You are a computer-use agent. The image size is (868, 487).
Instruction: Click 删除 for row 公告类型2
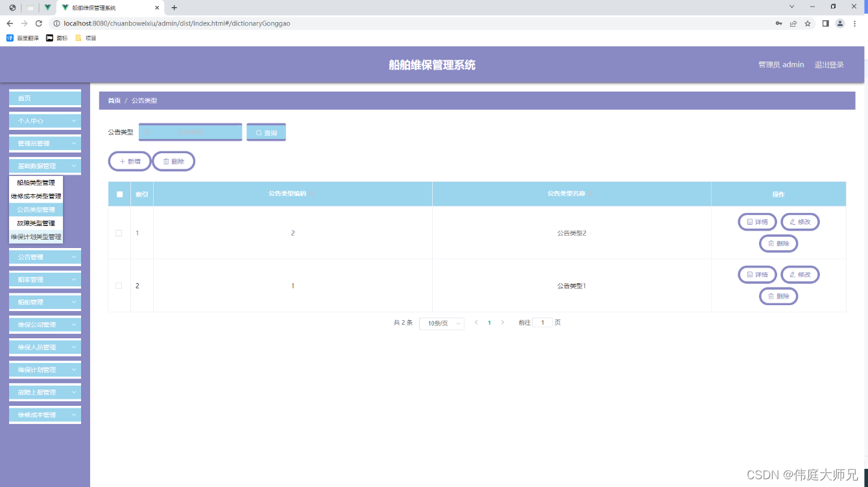[778, 243]
